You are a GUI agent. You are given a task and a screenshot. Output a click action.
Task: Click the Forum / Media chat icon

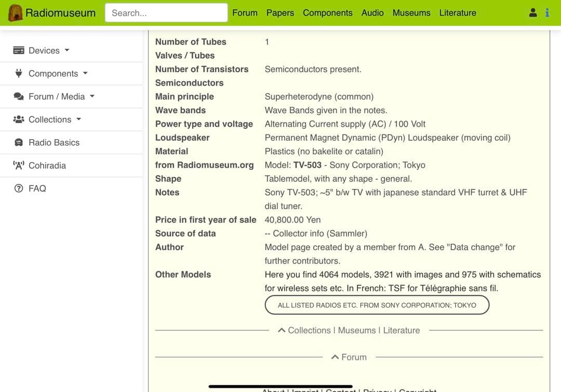[19, 96]
